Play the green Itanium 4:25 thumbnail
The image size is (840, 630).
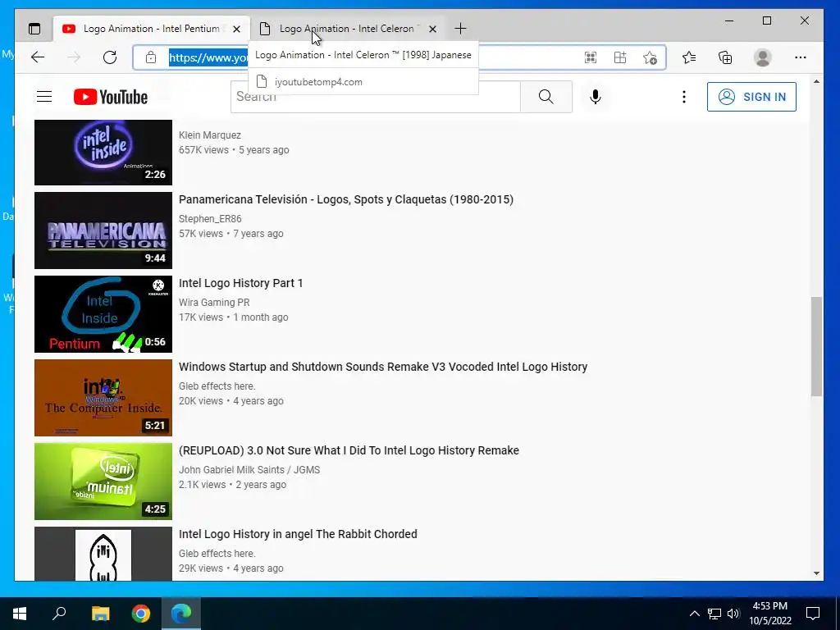(103, 481)
